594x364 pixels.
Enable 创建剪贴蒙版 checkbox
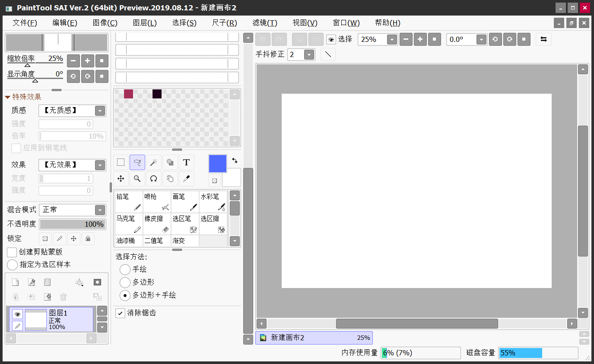12,252
